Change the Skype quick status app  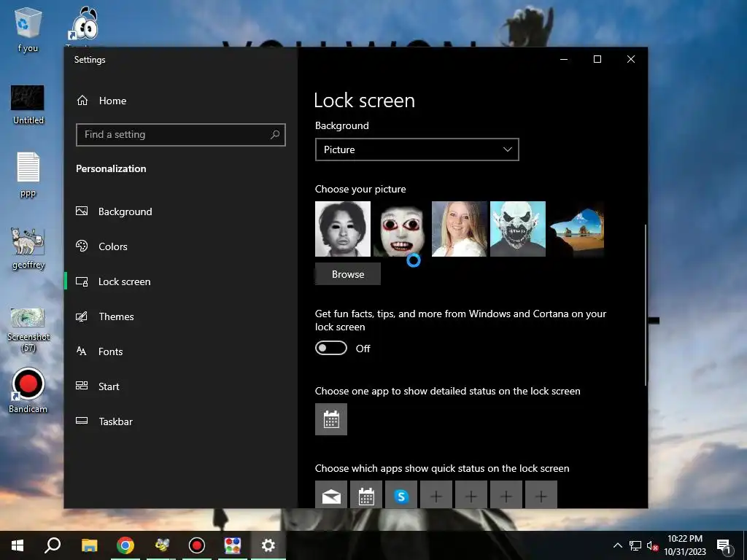click(x=401, y=496)
